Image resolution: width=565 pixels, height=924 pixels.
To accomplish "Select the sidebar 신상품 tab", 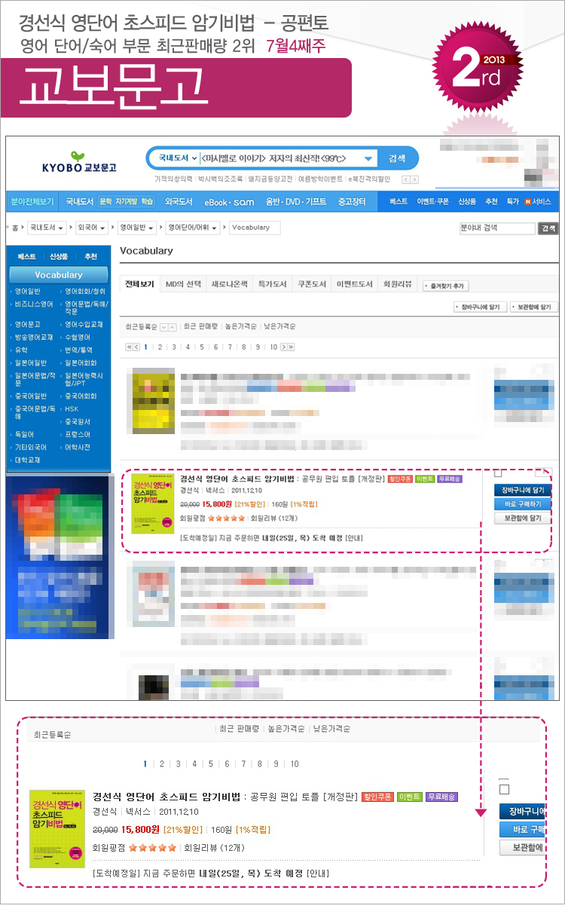I will [x=59, y=257].
